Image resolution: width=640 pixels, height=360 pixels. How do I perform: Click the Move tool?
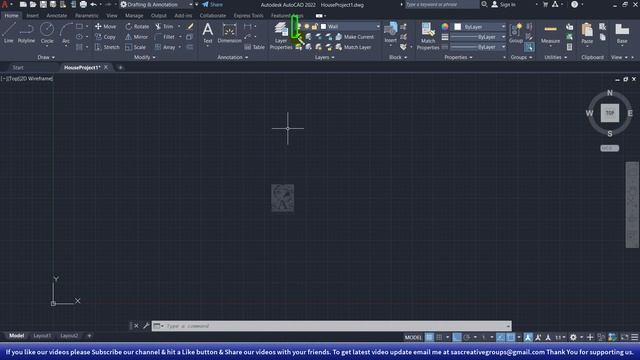pos(105,27)
